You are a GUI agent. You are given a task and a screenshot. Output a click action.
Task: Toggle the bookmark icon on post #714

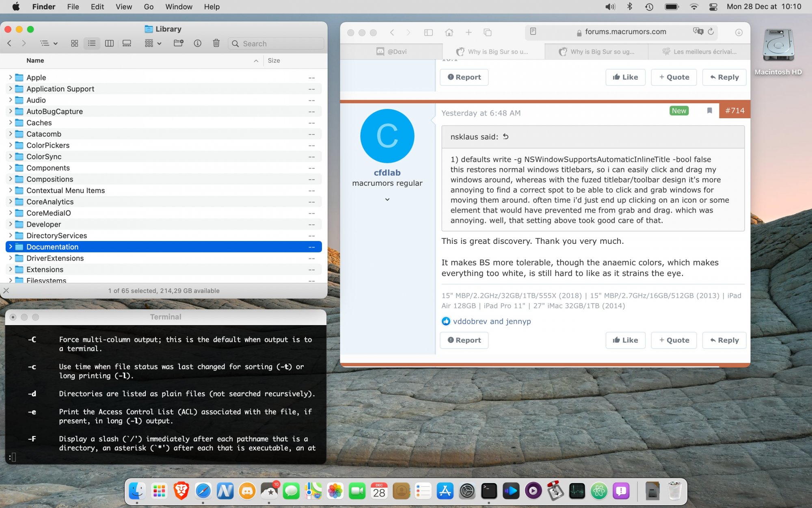point(709,111)
